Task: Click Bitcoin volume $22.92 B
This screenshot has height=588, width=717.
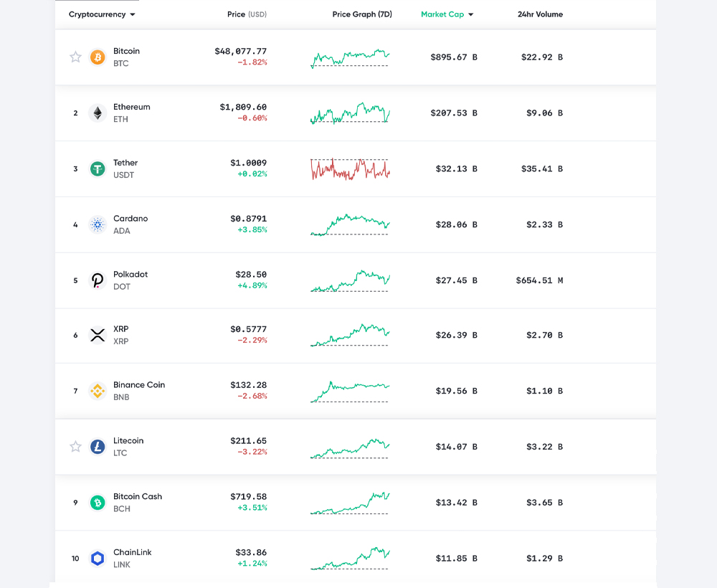Action: coord(542,57)
